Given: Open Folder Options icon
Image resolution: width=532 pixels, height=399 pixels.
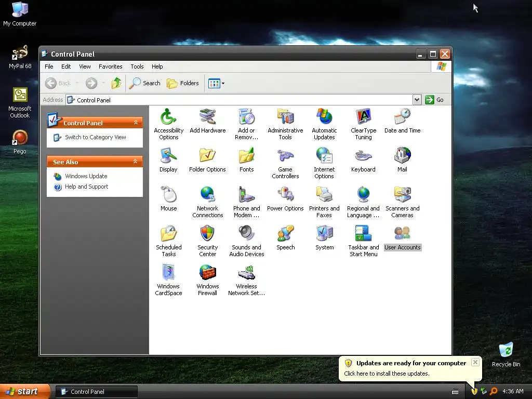Looking at the screenshot, I should click(x=207, y=160).
